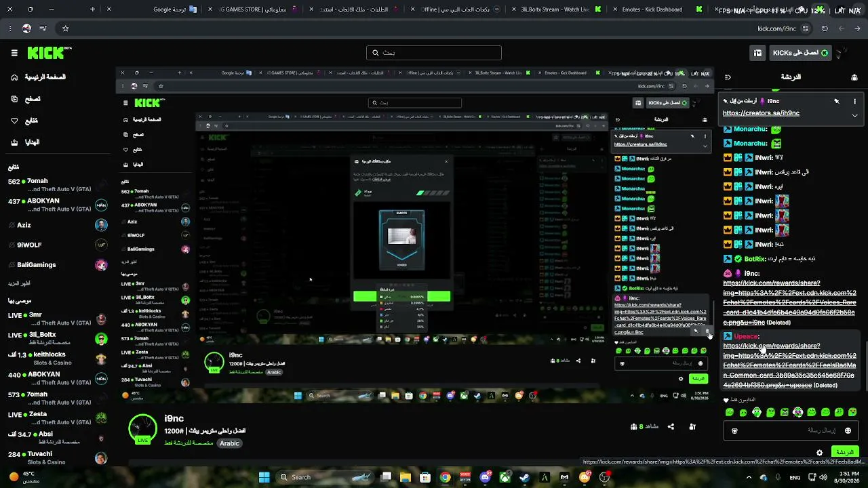The height and width of the screenshot is (488, 868).
Task: Open the creators.sa/ih9nc pinned link
Action: (x=761, y=113)
